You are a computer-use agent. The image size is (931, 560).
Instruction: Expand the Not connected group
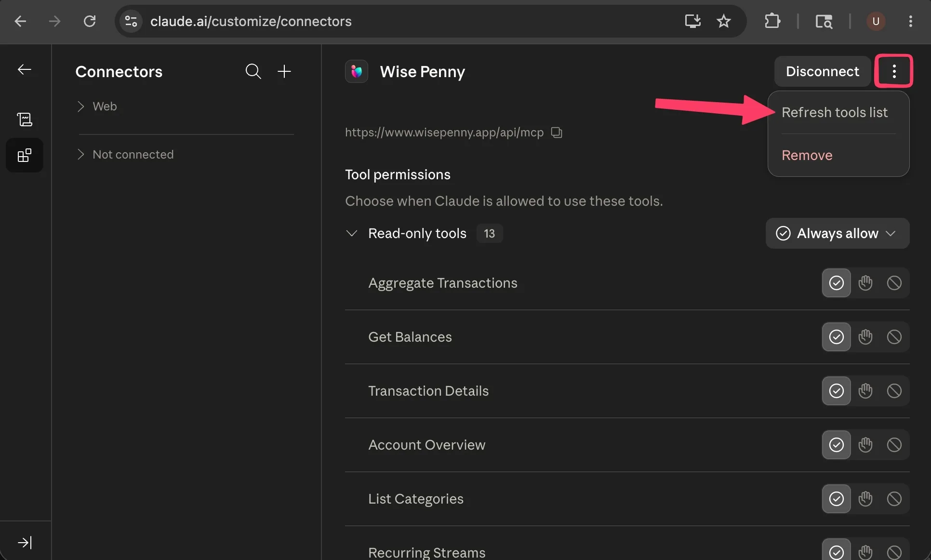click(x=125, y=154)
